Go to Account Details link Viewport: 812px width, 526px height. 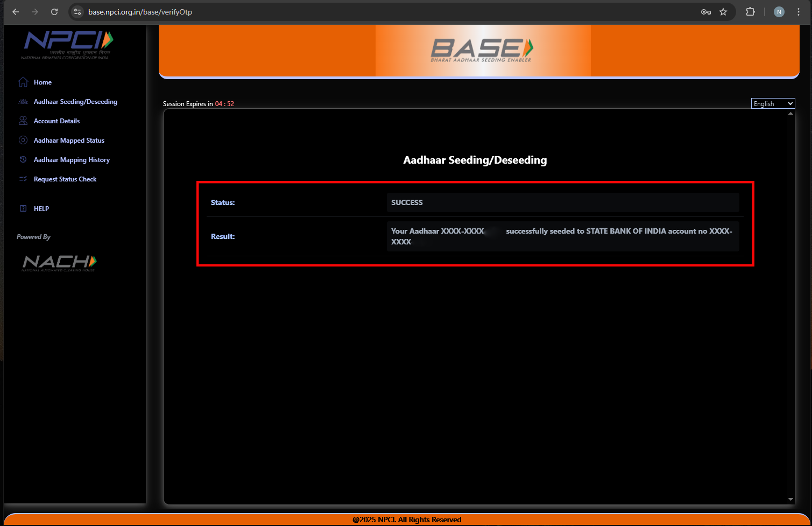57,121
